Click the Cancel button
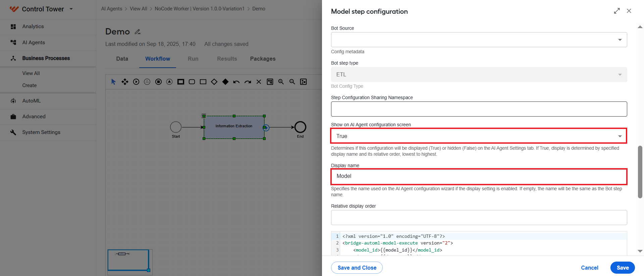This screenshot has height=276, width=644. pyautogui.click(x=590, y=268)
